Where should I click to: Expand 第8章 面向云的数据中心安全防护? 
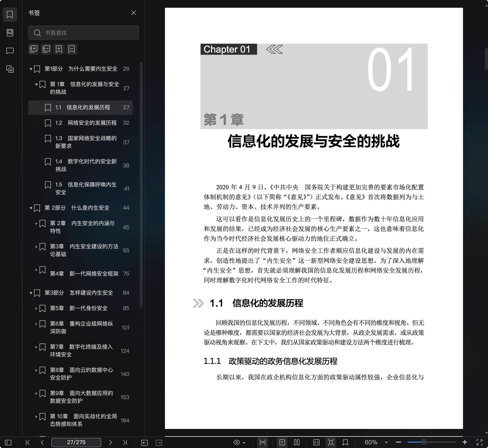(36, 370)
